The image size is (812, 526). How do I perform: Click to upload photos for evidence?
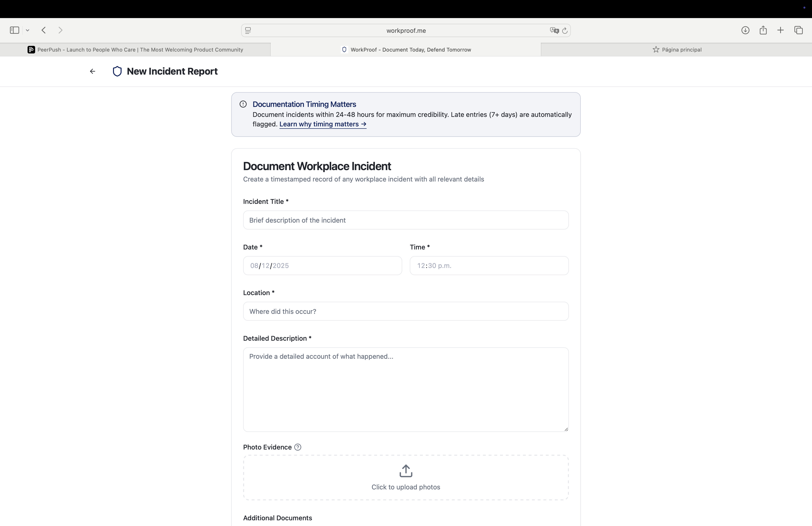(x=405, y=478)
